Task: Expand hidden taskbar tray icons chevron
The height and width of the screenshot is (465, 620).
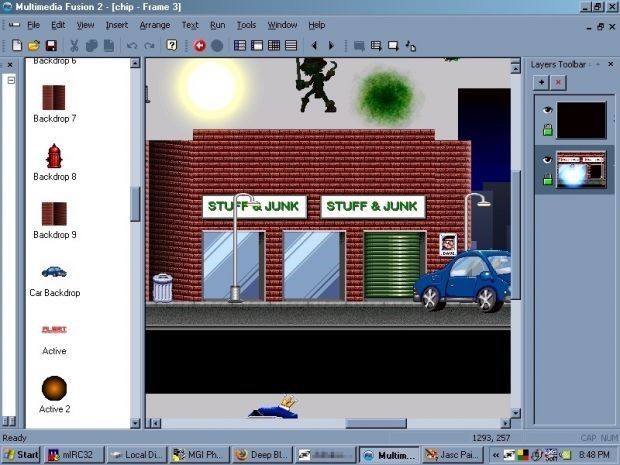Action: click(x=495, y=455)
